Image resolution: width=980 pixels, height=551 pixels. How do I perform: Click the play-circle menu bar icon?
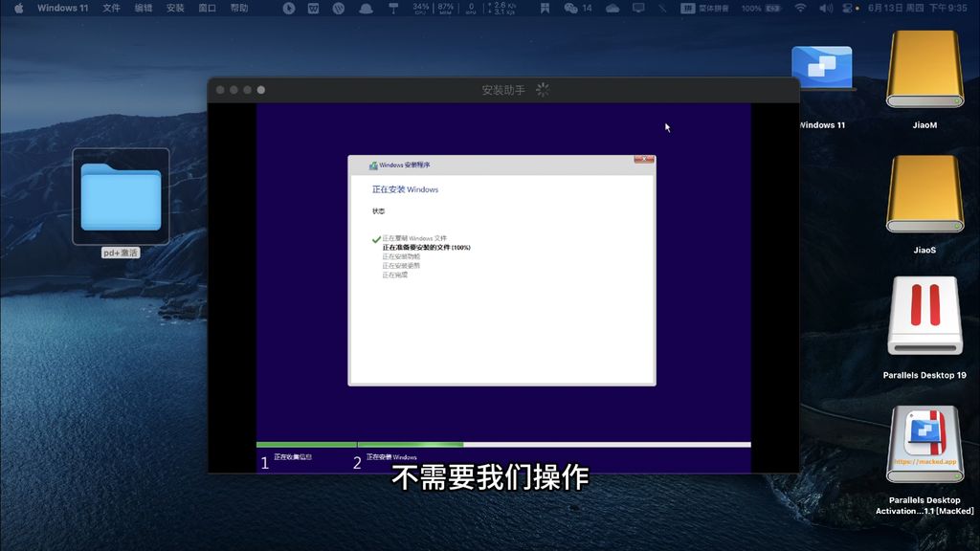(289, 8)
